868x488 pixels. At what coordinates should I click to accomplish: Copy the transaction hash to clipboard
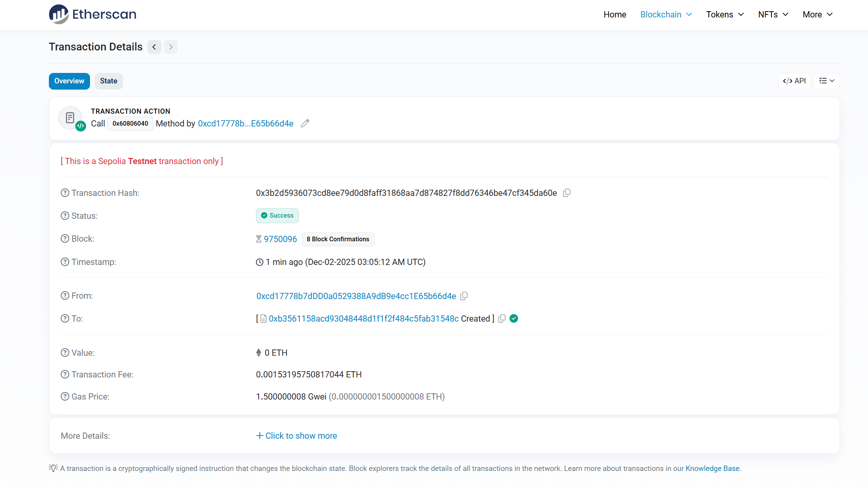pyautogui.click(x=567, y=193)
